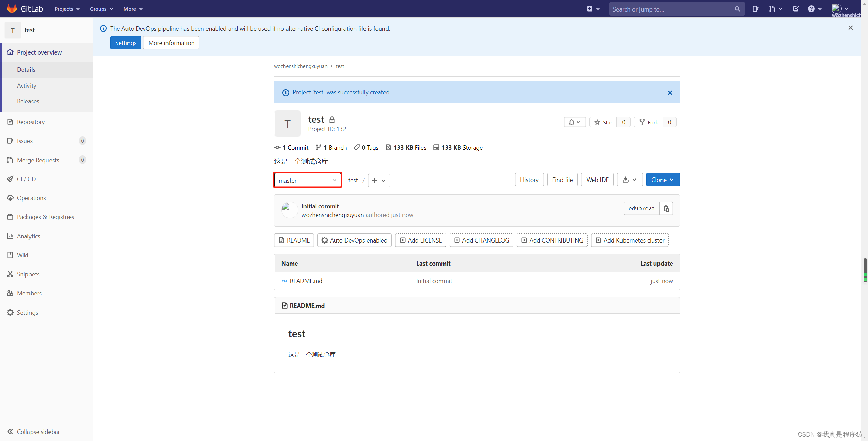This screenshot has width=868, height=441.
Task: Open Analytics in sidebar
Action: tap(47, 236)
